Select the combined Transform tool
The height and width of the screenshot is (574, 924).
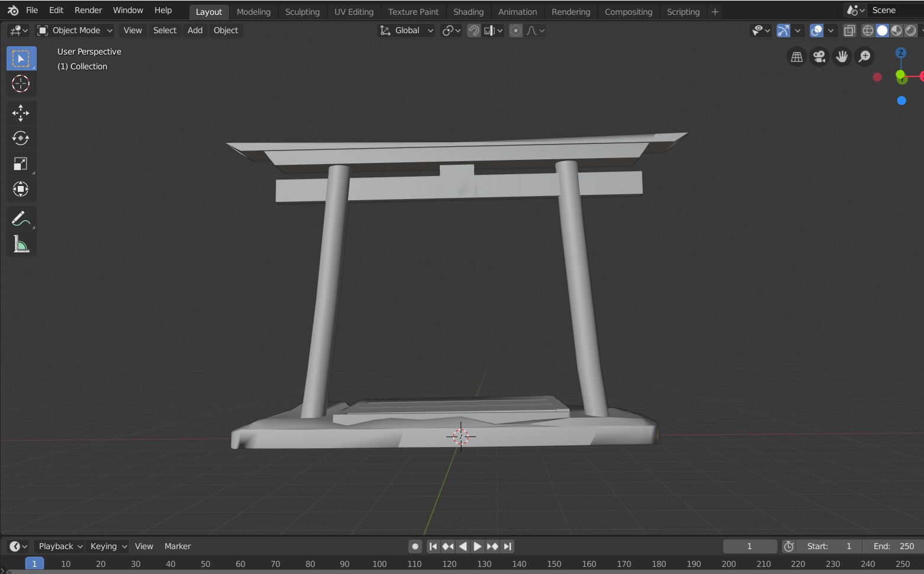[x=21, y=190]
